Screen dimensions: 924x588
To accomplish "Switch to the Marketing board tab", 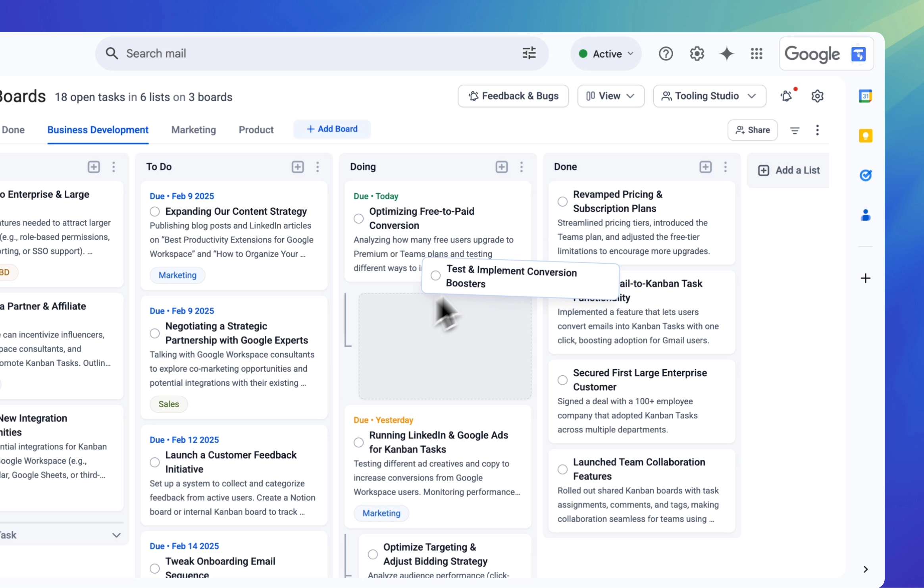I will coord(193,129).
